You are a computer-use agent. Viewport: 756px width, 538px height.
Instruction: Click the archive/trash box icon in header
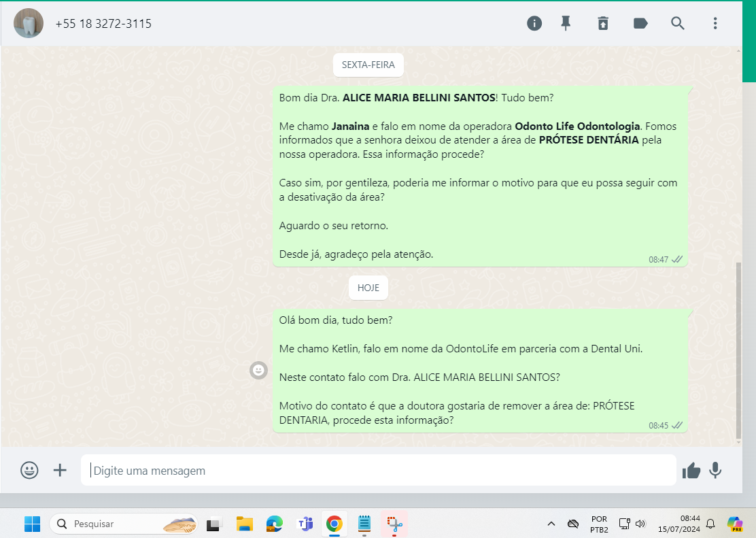click(603, 23)
